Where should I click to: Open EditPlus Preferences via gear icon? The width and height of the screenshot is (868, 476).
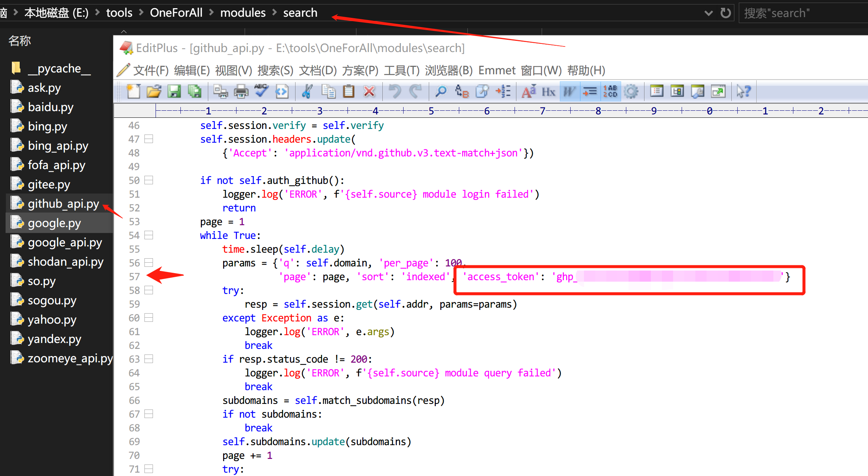pyautogui.click(x=632, y=91)
